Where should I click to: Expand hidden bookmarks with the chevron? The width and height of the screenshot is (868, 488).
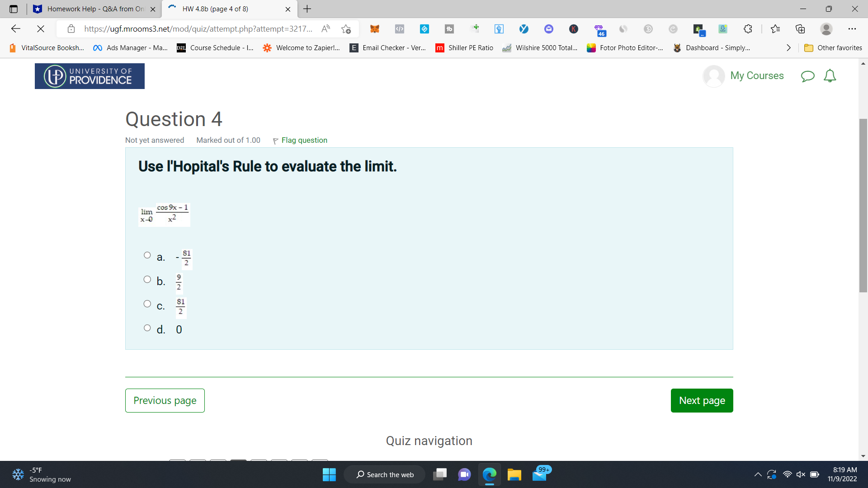(x=788, y=47)
